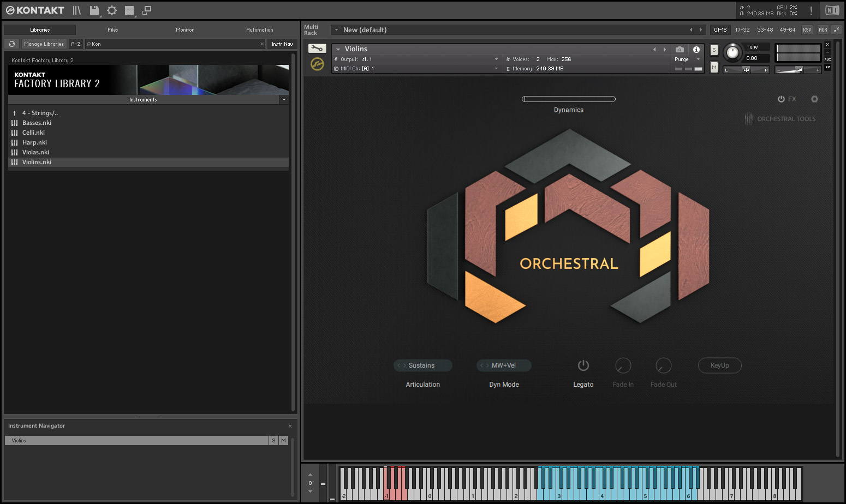This screenshot has width=846, height=504.
Task: Open the library browser icon in top toolbar
Action: (x=76, y=10)
